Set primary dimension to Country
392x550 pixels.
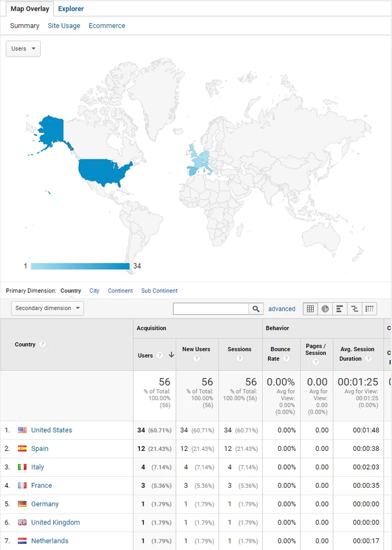(x=70, y=291)
